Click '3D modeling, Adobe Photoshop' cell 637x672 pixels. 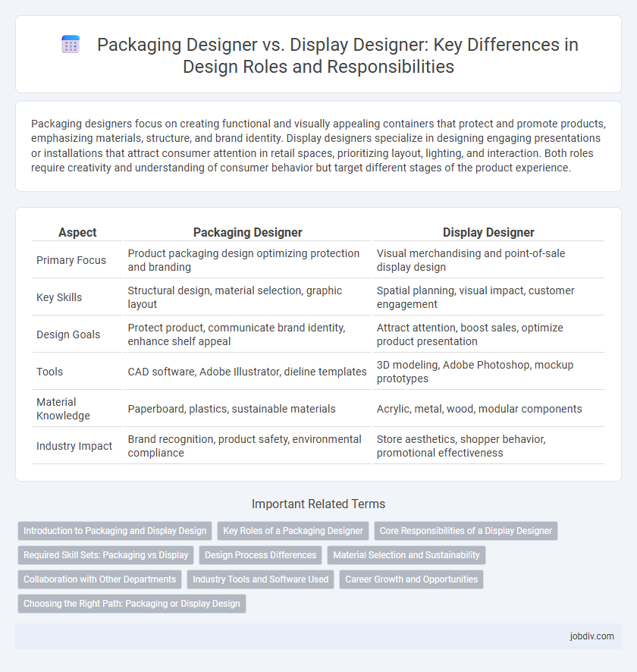[488, 372]
